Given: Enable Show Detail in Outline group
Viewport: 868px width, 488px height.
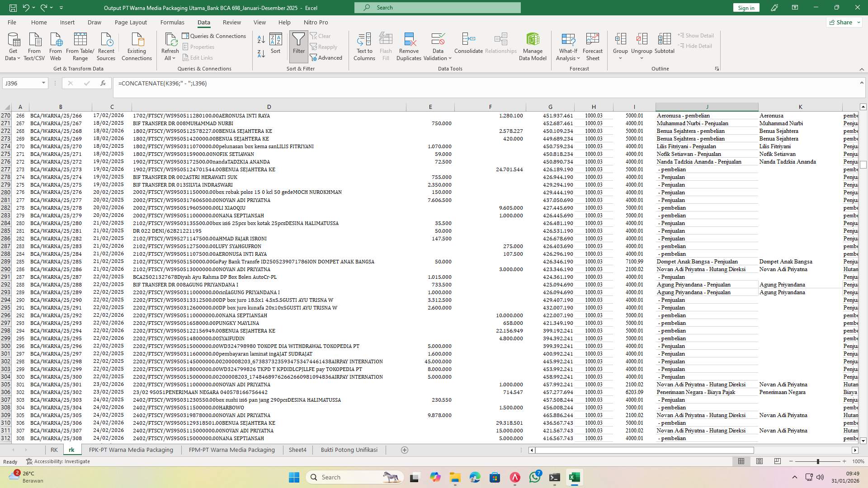Looking at the screenshot, I should (x=696, y=35).
